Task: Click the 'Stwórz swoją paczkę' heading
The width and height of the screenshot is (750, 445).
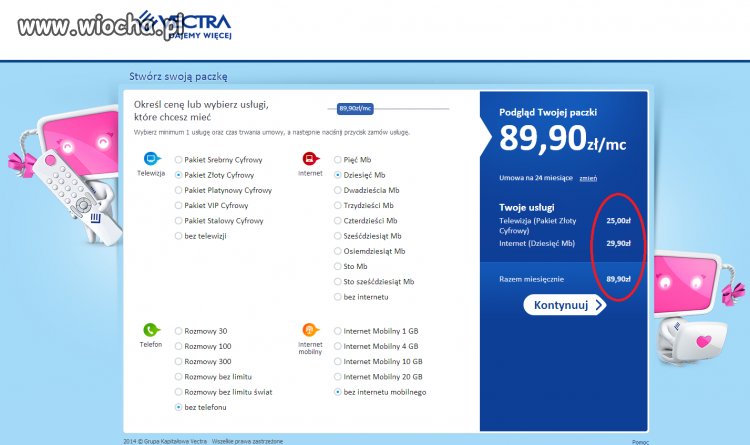Action: [178, 77]
